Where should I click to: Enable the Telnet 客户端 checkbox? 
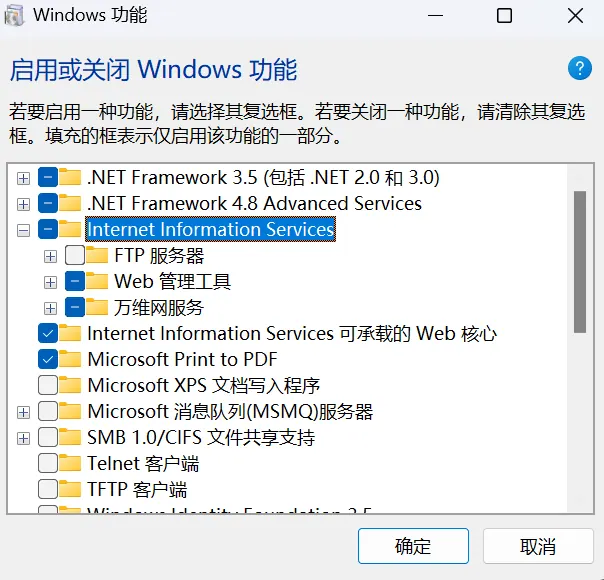tap(47, 463)
